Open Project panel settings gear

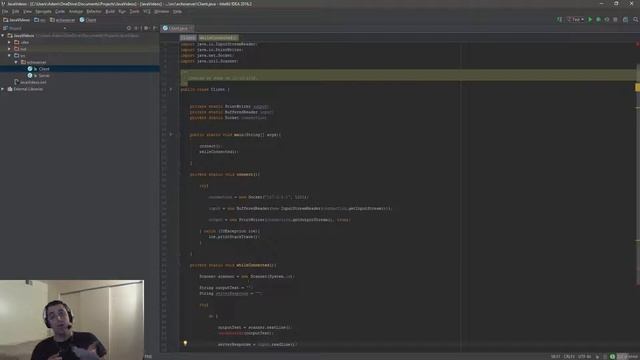coord(146,28)
